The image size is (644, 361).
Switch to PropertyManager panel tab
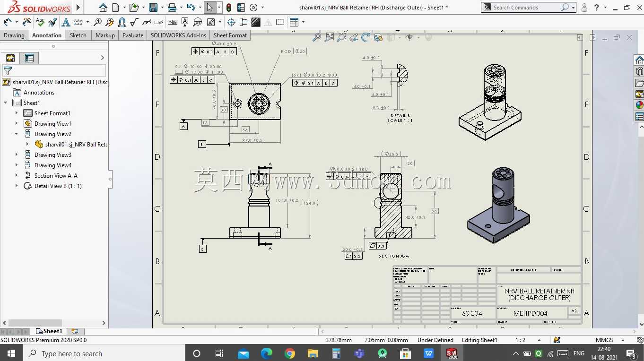[29, 58]
